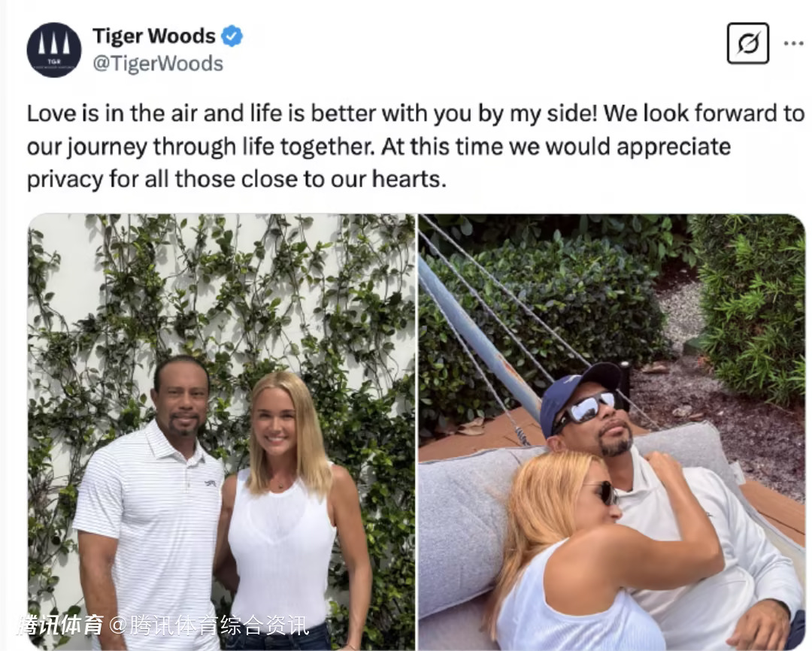Open the three-dot more options menu

point(793,44)
